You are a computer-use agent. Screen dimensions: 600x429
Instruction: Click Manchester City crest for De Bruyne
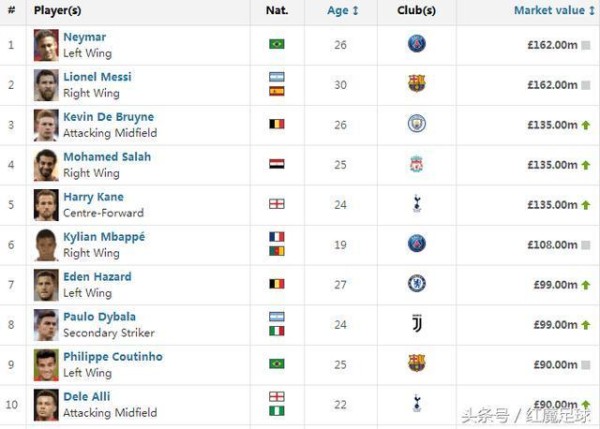tap(416, 124)
